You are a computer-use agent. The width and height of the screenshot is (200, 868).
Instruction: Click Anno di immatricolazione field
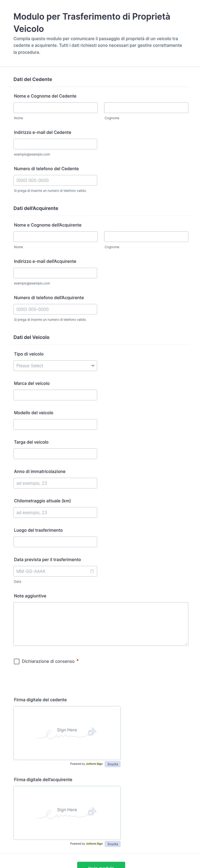coord(55,483)
